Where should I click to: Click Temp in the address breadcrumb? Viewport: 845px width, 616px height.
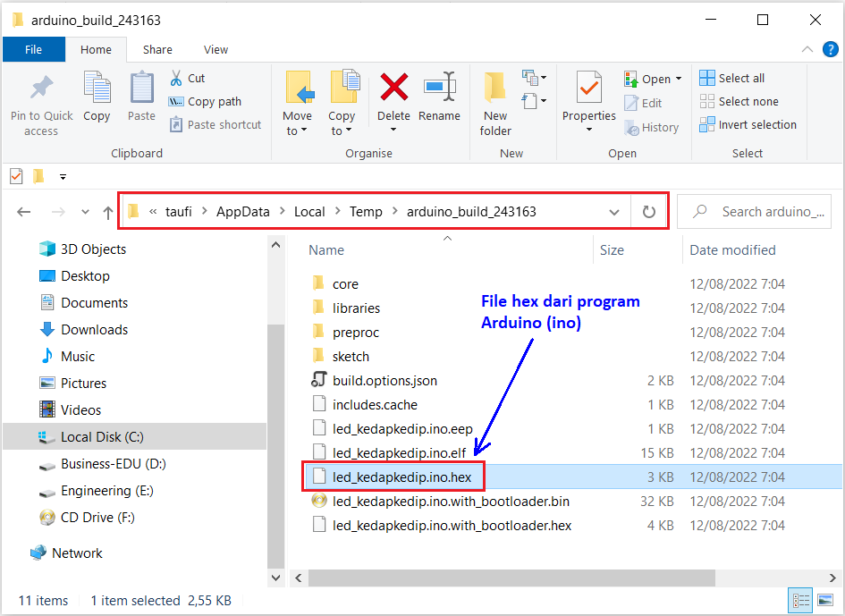coord(366,212)
